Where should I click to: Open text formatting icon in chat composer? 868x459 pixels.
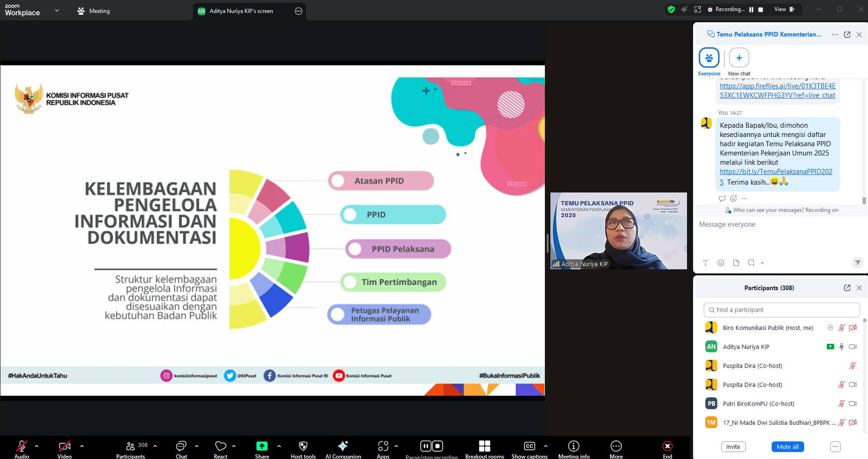coord(706,263)
